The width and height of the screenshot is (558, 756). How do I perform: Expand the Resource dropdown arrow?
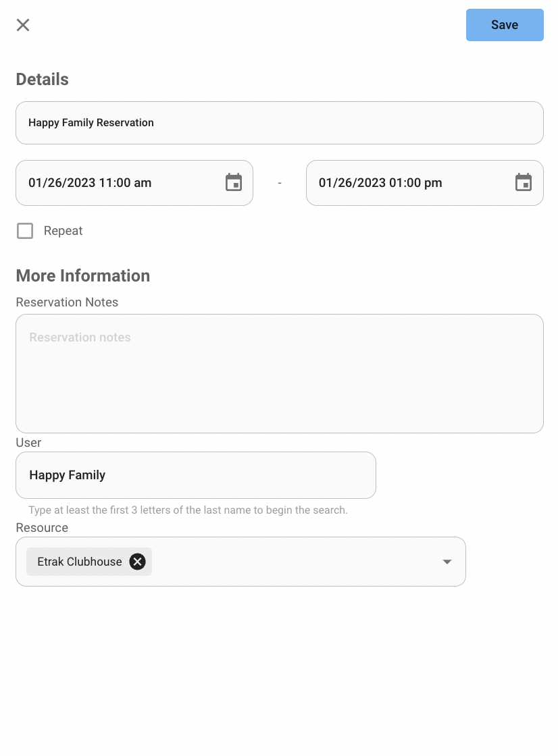(x=447, y=562)
